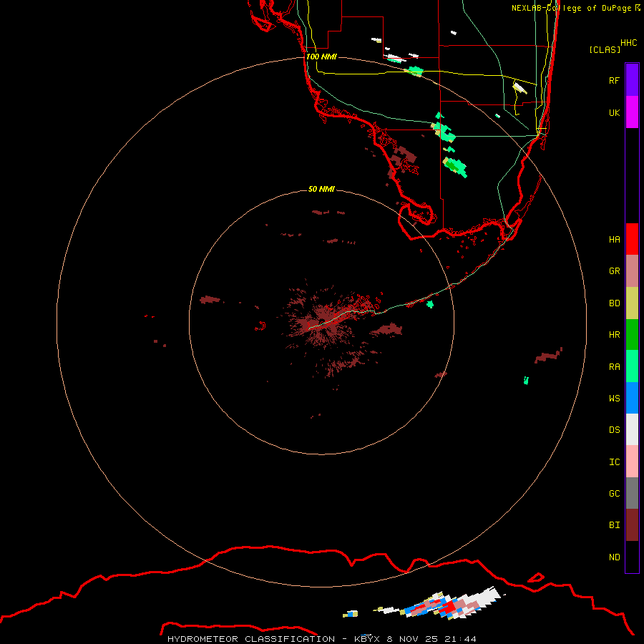Click the 'GR' legend label
The height and width of the screenshot is (644, 644).
614,271
